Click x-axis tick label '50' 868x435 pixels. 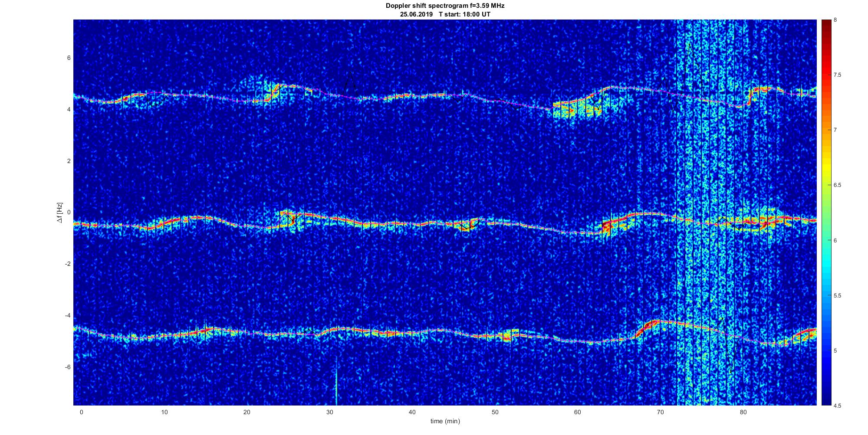(495, 412)
